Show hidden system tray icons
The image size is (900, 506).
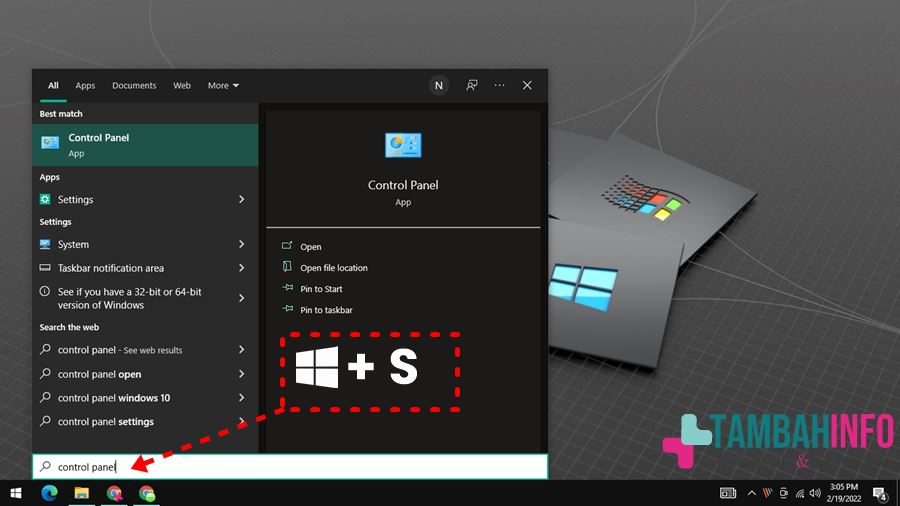click(751, 493)
